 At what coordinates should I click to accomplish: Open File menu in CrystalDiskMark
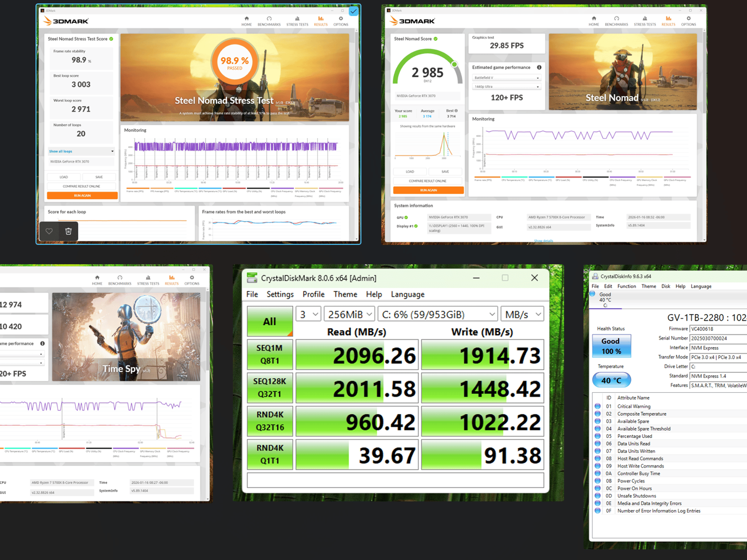[x=252, y=294]
